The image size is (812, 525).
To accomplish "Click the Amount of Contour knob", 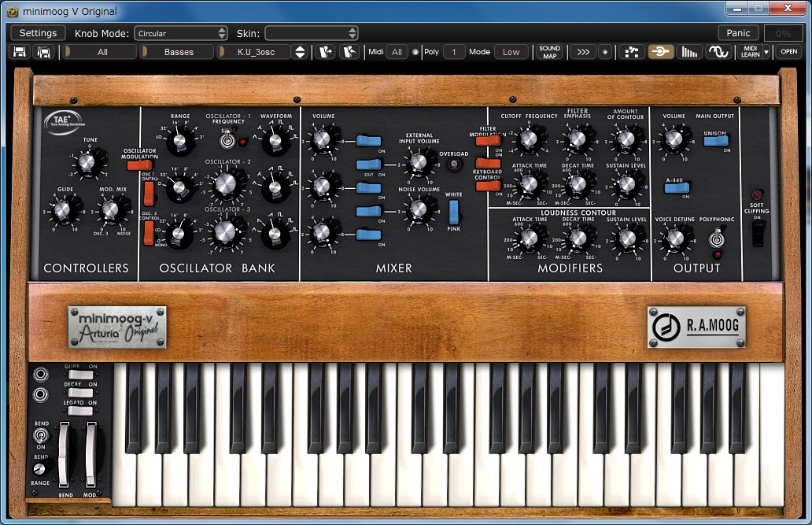I will pyautogui.click(x=626, y=139).
